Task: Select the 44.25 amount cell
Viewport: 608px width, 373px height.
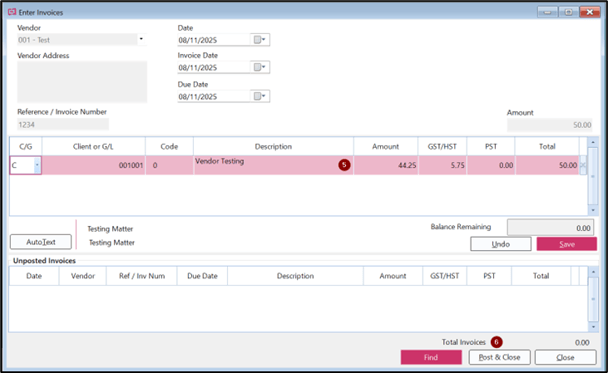Action: point(385,165)
